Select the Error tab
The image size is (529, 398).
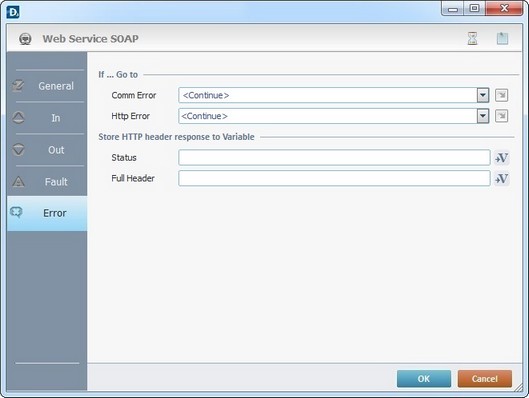[47, 213]
